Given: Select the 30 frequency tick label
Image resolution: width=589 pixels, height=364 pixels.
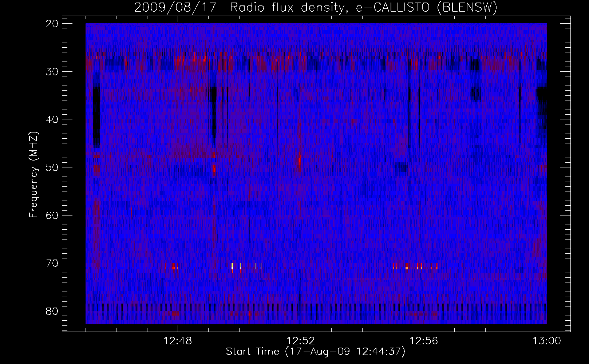Looking at the screenshot, I should coord(52,71).
